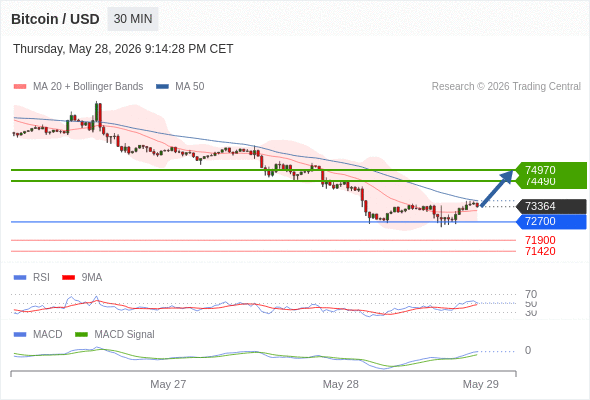Viewport: 590px width, 400px height.
Task: Click the MA 50 blue legend swatch
Action: [x=162, y=87]
